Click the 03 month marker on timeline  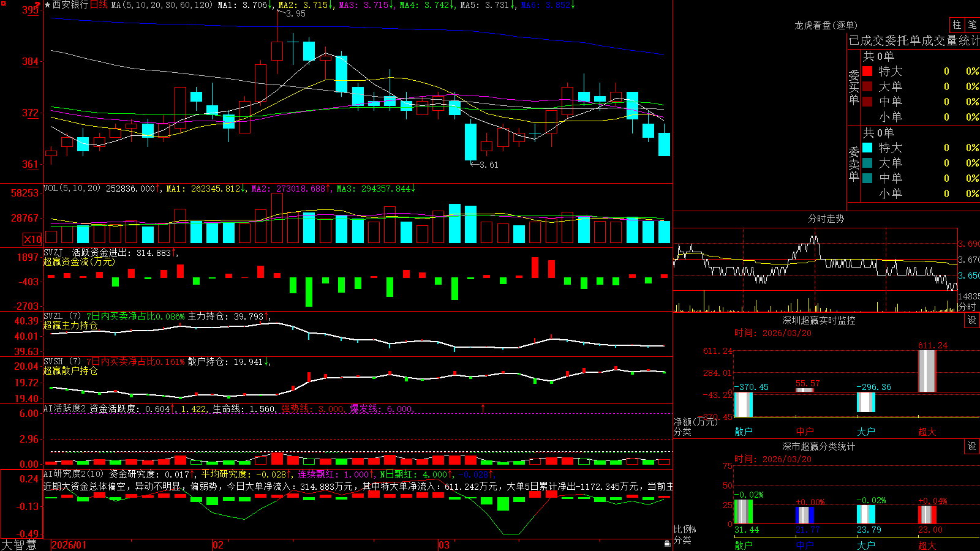[x=444, y=545]
